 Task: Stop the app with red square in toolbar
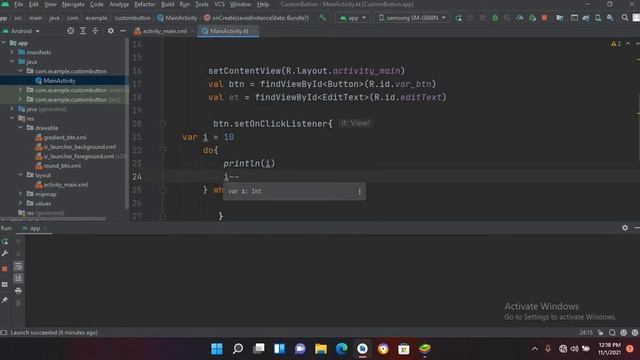point(544,18)
